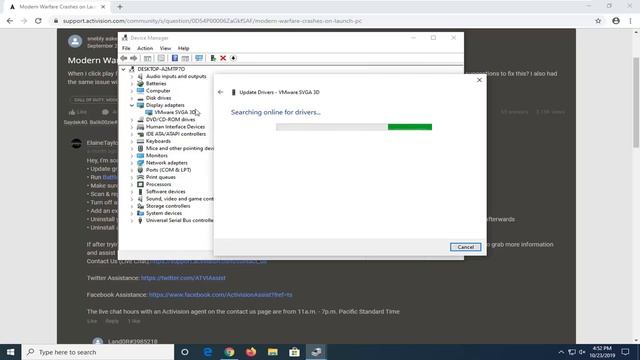Screen dimensions: 640x360
Task: Open a new Chrome tab with plus button
Action: (120, 7)
